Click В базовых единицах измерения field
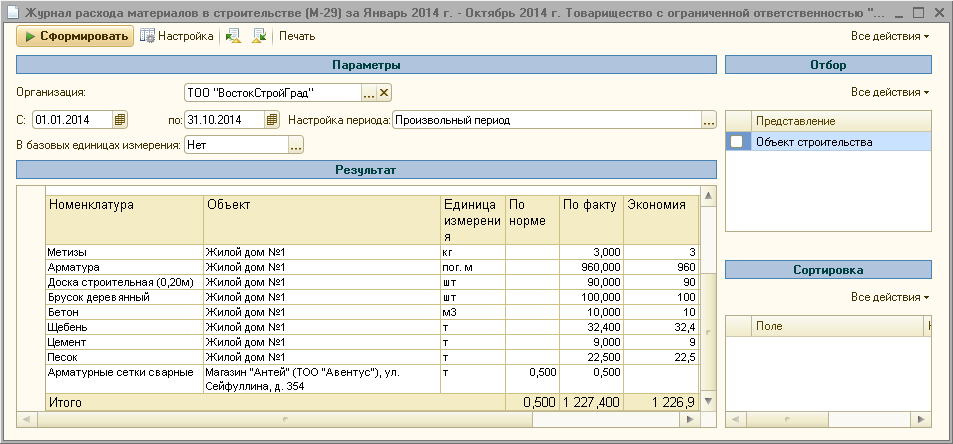Viewport: 953px width, 444px height. tap(236, 145)
